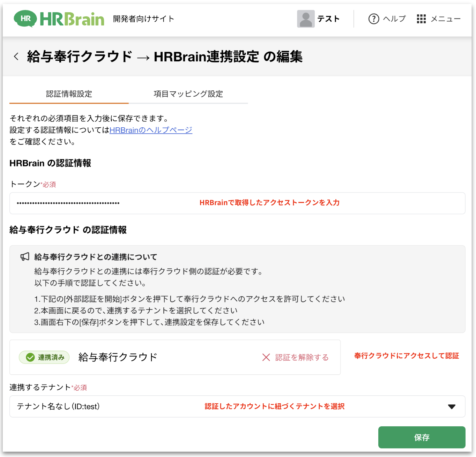The width and height of the screenshot is (476, 457).
Task: Click the 認証を解除する text link
Action: coord(302,357)
